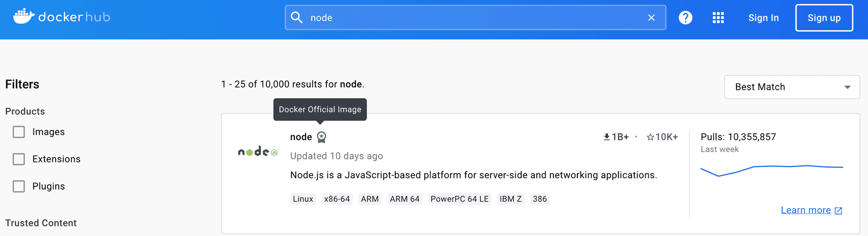868x236 pixels.
Task: Open the apps grid menu icon
Action: [718, 18]
